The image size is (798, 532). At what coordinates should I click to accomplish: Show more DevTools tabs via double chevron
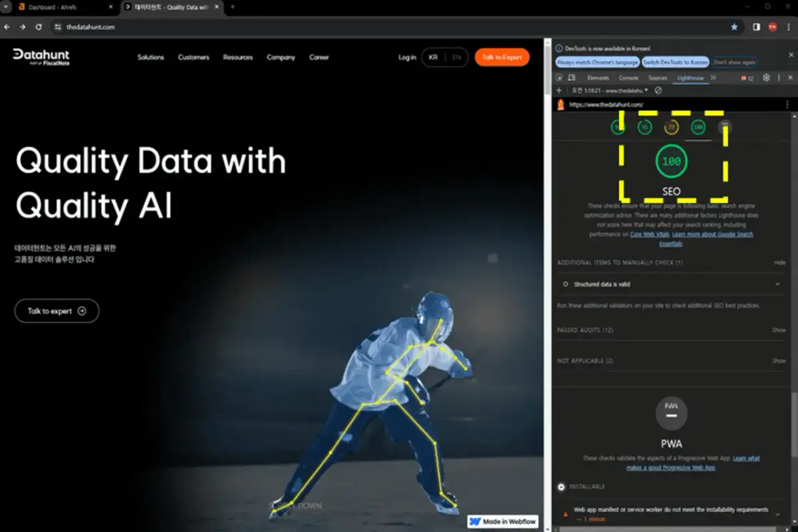click(714, 78)
